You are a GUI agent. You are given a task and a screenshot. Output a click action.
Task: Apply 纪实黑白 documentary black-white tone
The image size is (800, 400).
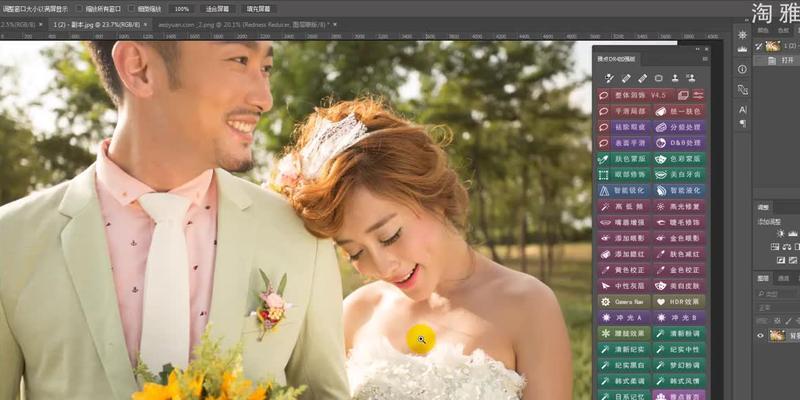[623, 365]
